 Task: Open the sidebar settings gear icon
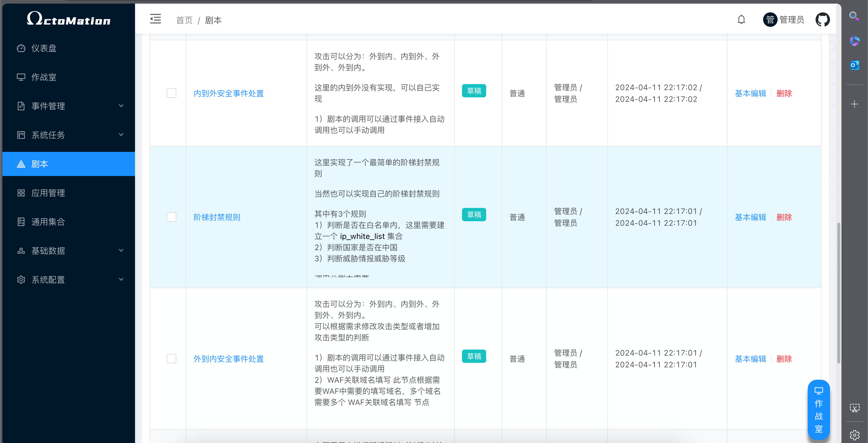(x=854, y=435)
